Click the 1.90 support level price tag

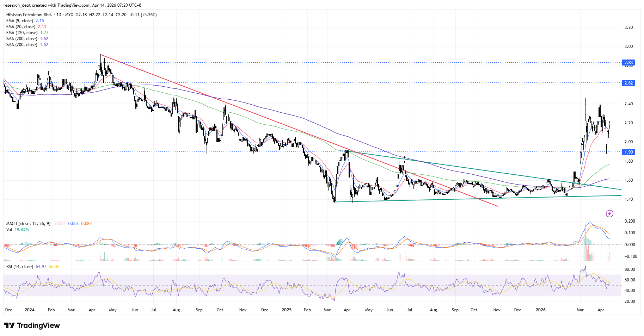(628, 152)
